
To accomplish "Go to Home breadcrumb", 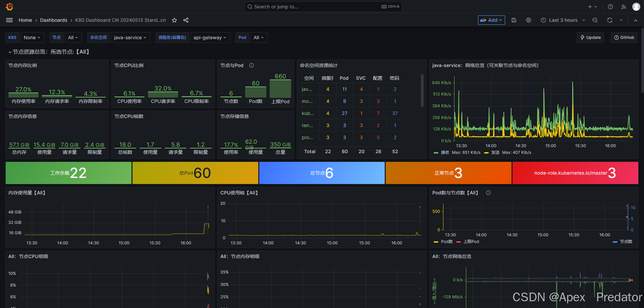I will click(x=25, y=20).
